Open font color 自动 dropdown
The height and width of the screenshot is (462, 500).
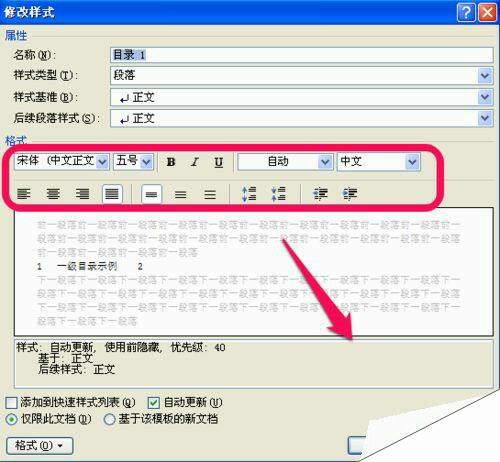[325, 162]
